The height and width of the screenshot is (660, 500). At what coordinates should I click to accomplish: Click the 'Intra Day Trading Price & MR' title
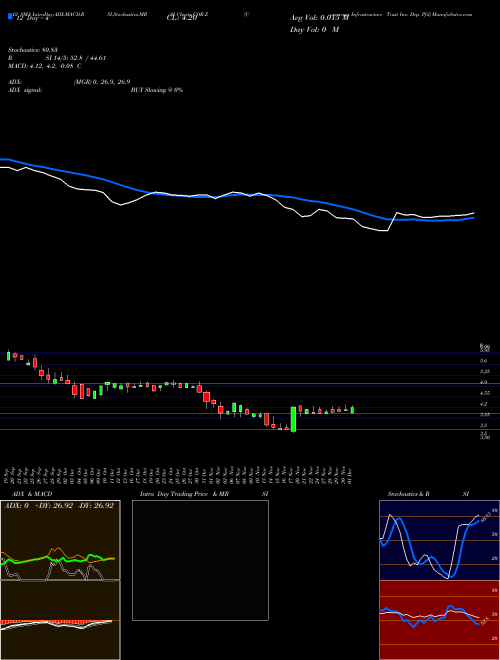pos(184,494)
